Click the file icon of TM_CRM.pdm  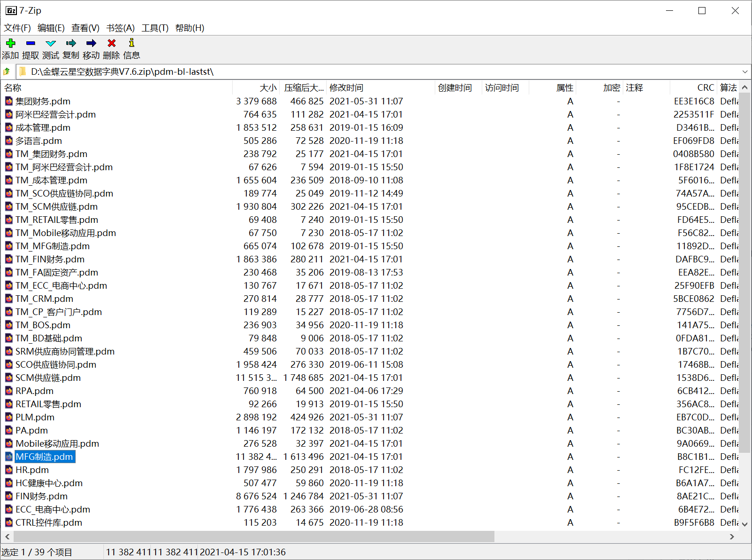coord(9,299)
